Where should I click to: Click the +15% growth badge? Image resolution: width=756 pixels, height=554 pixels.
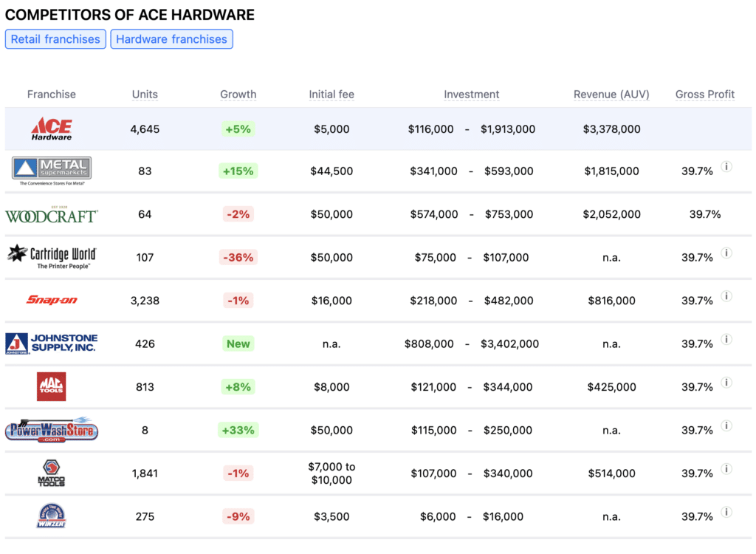coord(238,171)
